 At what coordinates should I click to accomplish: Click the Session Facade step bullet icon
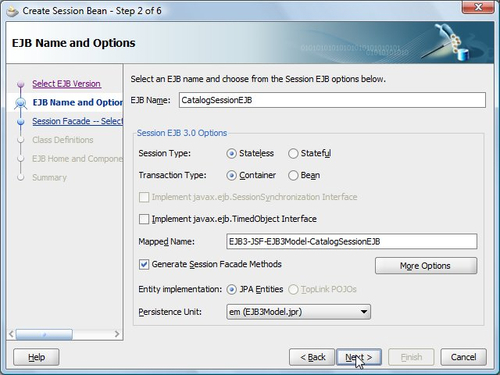tap(21, 121)
